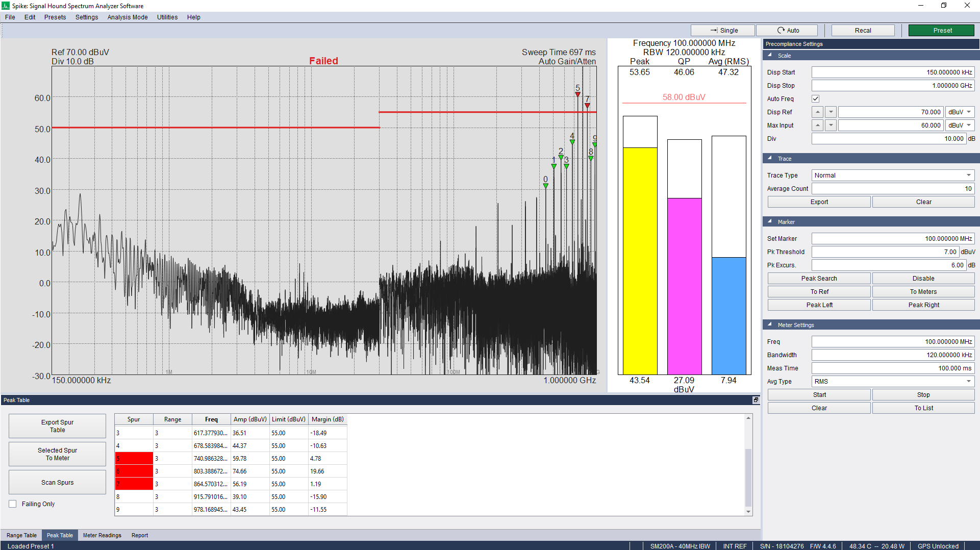Toggle the Auto Freq checkbox
This screenshot has height=550, width=980.
(x=816, y=99)
